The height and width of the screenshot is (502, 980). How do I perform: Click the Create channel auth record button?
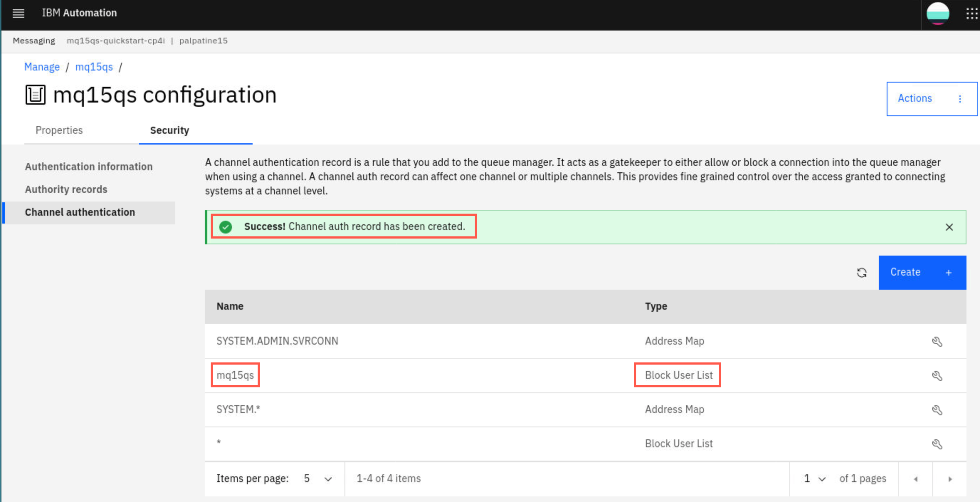(923, 272)
